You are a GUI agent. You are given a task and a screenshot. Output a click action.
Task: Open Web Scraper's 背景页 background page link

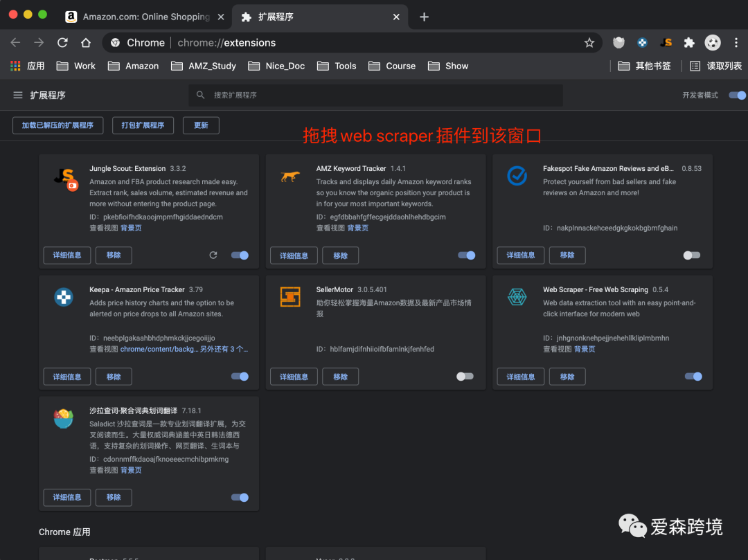[x=584, y=349]
